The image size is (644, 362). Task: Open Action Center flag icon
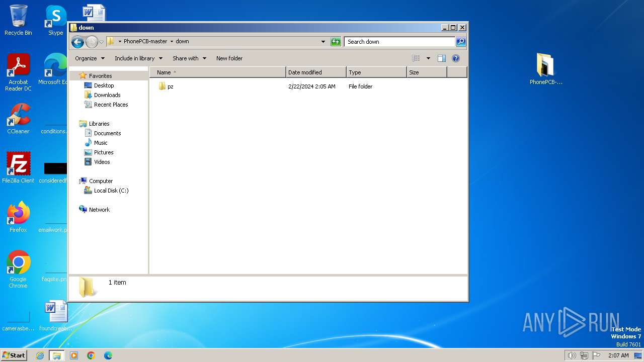[596, 355]
